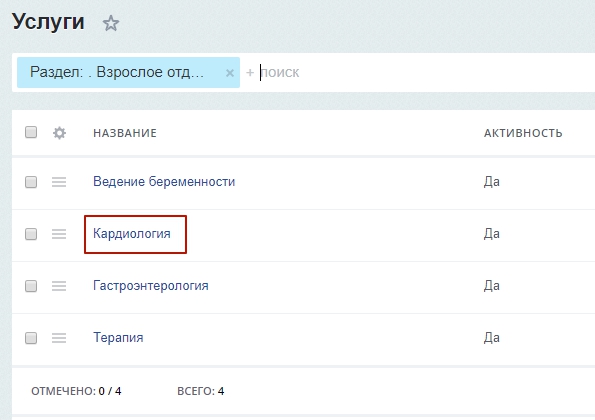The height and width of the screenshot is (420, 595).
Task: Open the Ведение беременности link
Action: 164,182
